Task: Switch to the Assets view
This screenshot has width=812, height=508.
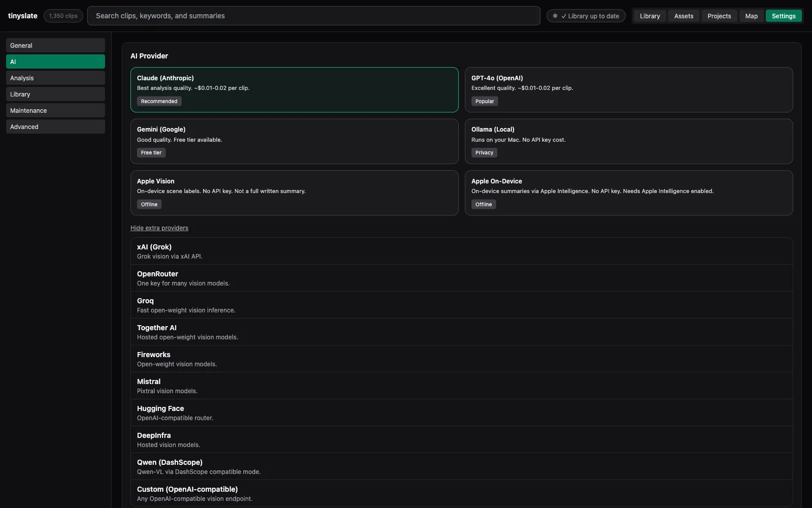Action: pyautogui.click(x=684, y=16)
